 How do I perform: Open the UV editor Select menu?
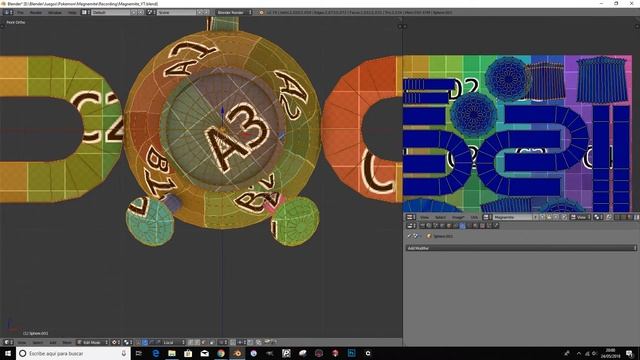click(440, 217)
